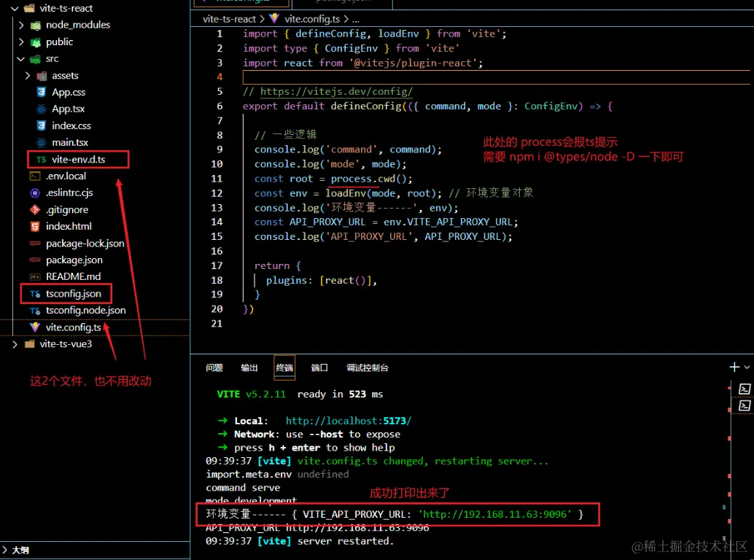Click 'process' on code line 11
The width and height of the screenshot is (754, 560).
[x=351, y=179]
